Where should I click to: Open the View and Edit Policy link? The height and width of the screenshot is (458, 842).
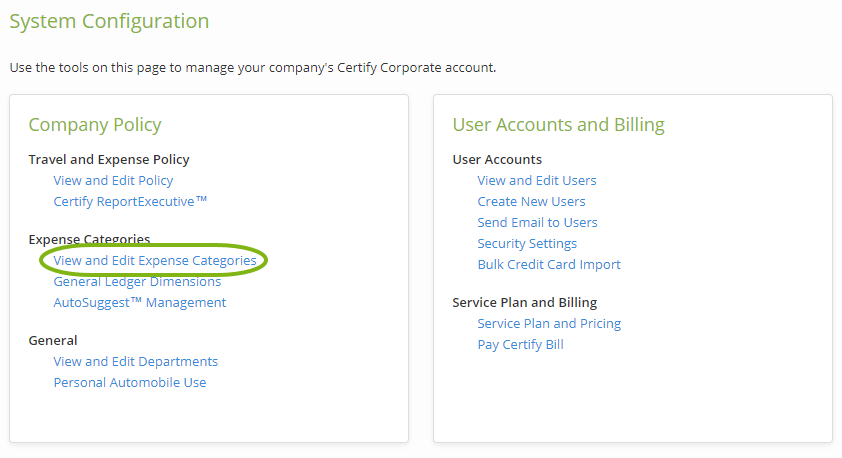coord(113,181)
